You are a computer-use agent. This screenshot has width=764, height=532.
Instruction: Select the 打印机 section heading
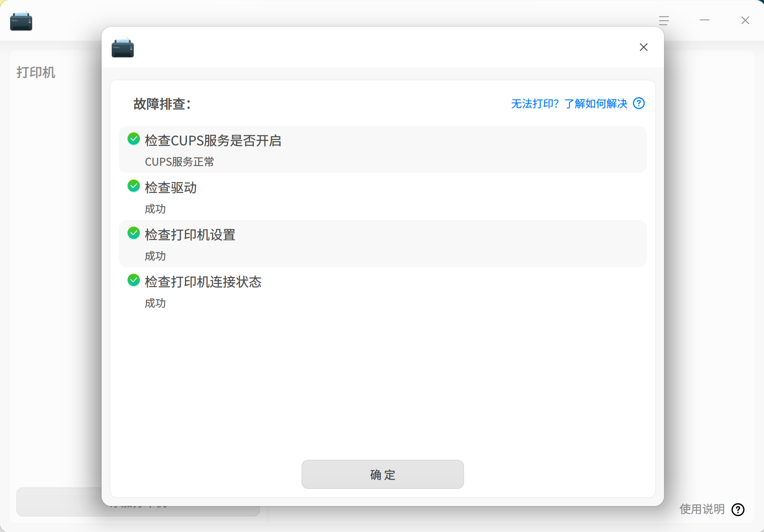(x=36, y=72)
